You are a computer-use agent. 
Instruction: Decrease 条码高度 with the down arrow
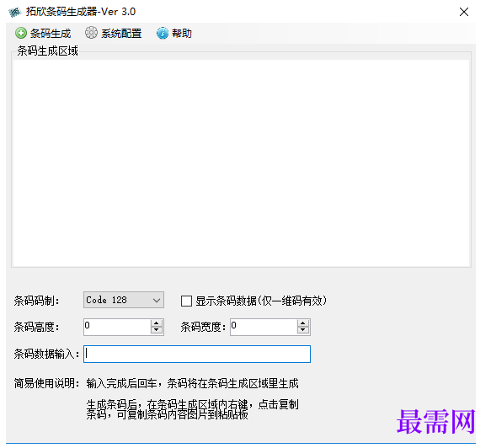pyautogui.click(x=157, y=330)
